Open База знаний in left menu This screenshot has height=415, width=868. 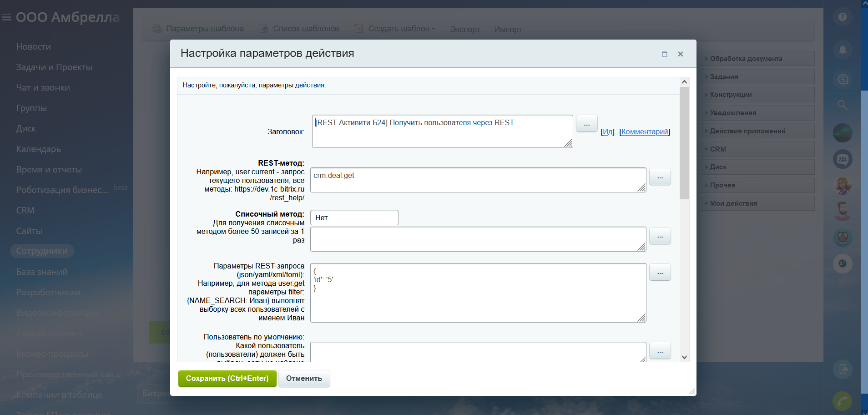[42, 272]
